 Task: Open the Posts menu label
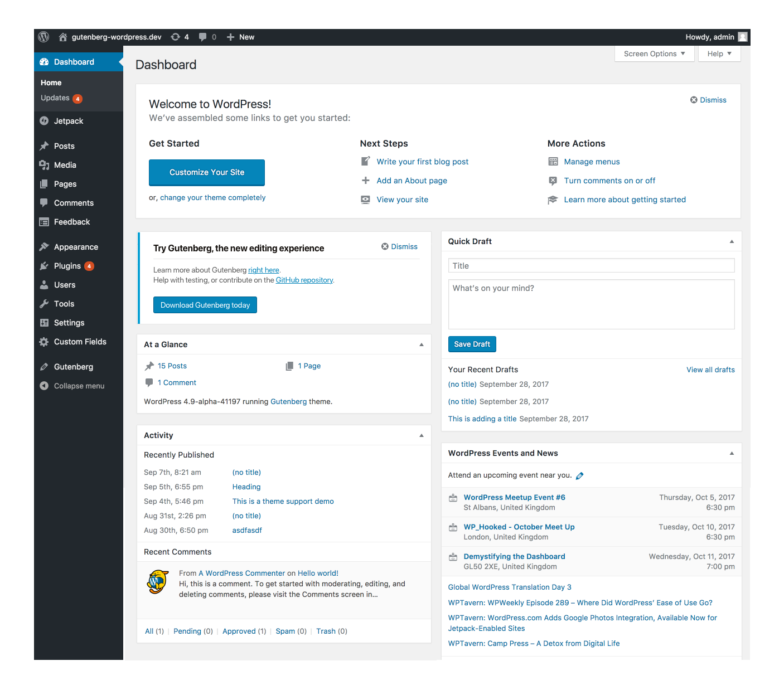click(x=64, y=146)
